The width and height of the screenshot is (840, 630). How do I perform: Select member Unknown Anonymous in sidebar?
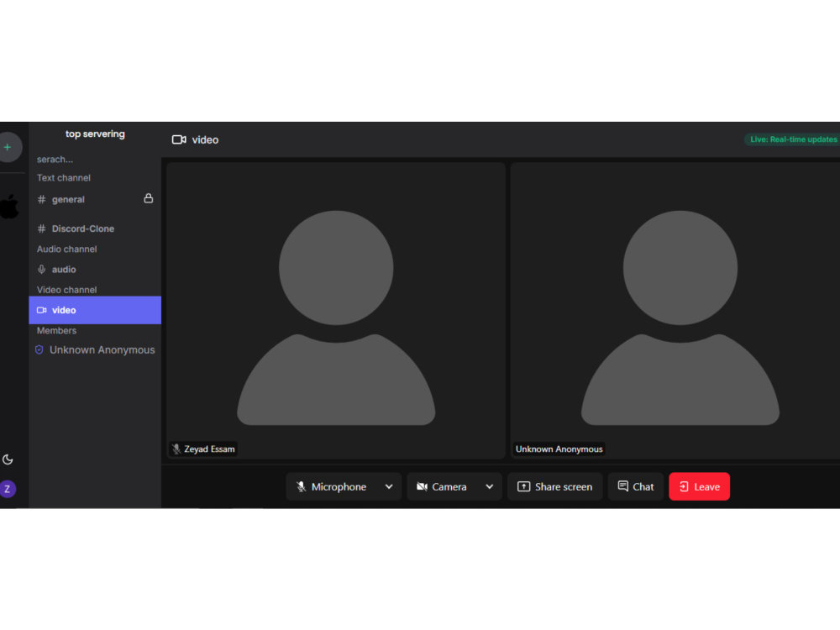[x=95, y=349]
